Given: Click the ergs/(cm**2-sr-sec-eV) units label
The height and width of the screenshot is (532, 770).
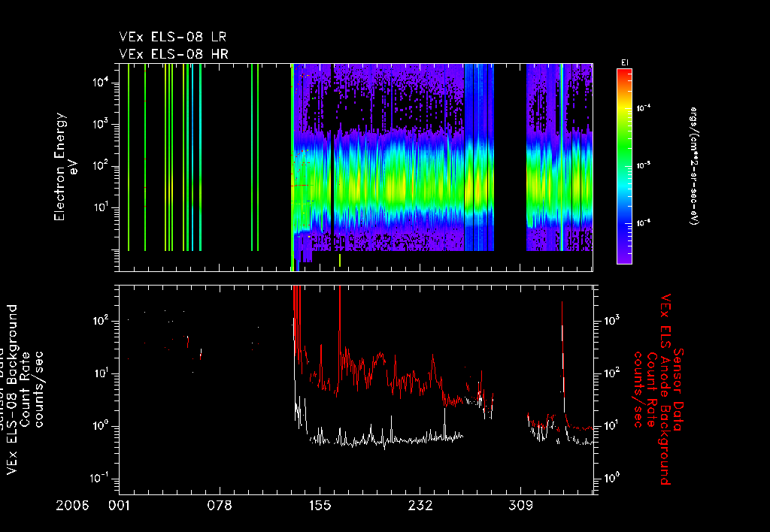Looking at the screenshot, I should click(x=693, y=166).
